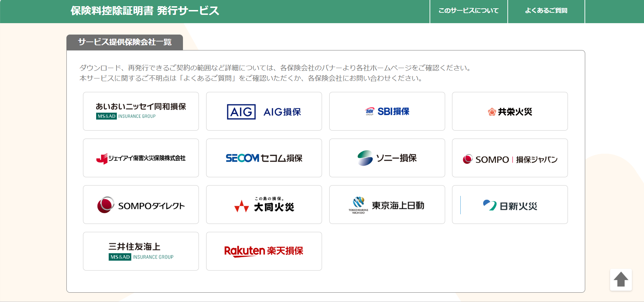Click the 保険料控除証明書 発行サービス site title
The height and width of the screenshot is (302, 644).
tap(145, 11)
